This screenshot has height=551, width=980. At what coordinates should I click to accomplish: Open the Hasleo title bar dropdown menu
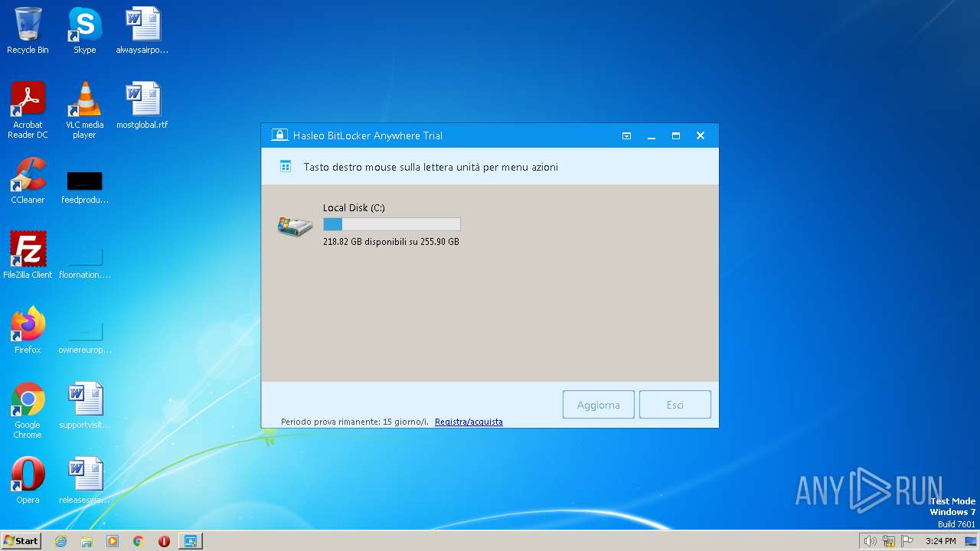(626, 135)
